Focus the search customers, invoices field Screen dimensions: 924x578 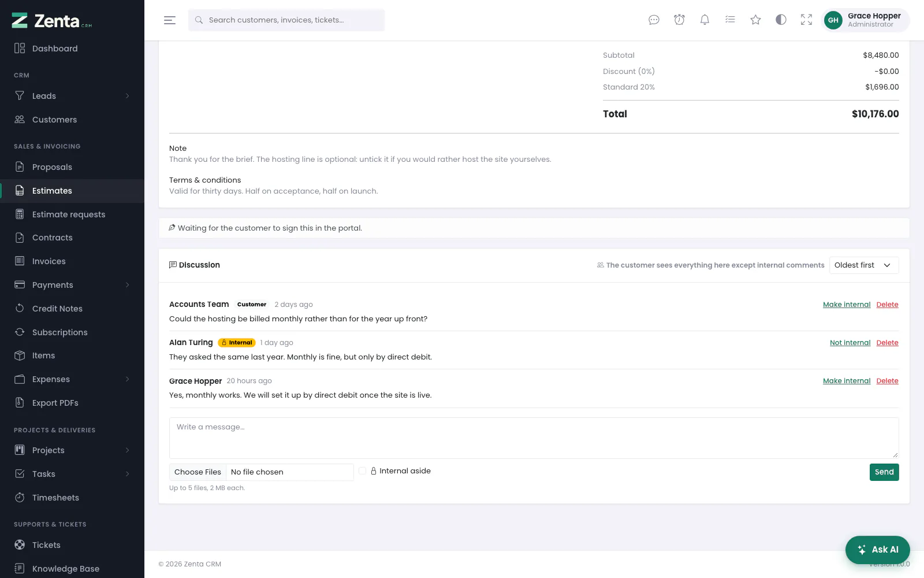point(286,20)
